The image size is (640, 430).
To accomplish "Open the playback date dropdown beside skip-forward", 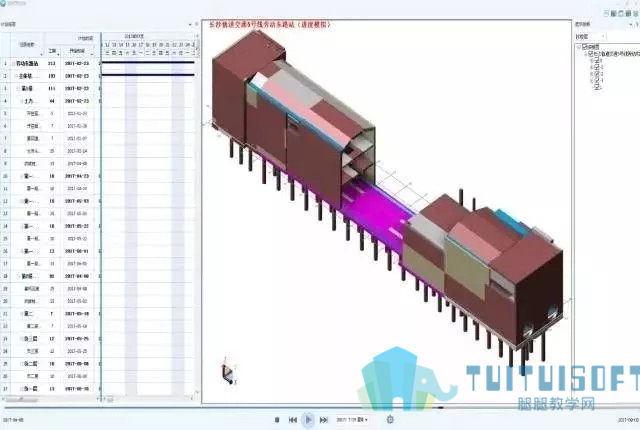I will [x=352, y=419].
